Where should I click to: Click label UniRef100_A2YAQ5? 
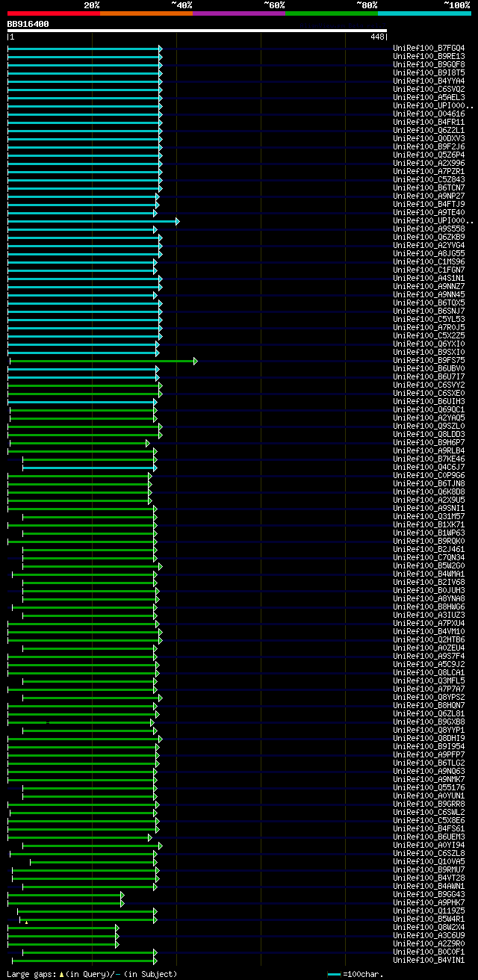tap(429, 418)
